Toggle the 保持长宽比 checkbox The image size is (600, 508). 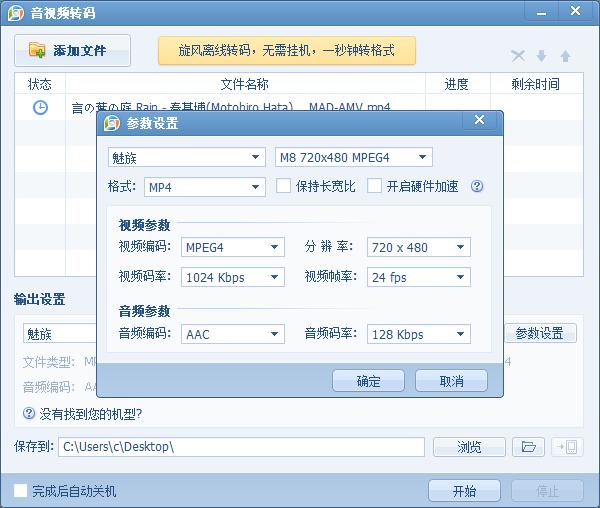point(283,186)
